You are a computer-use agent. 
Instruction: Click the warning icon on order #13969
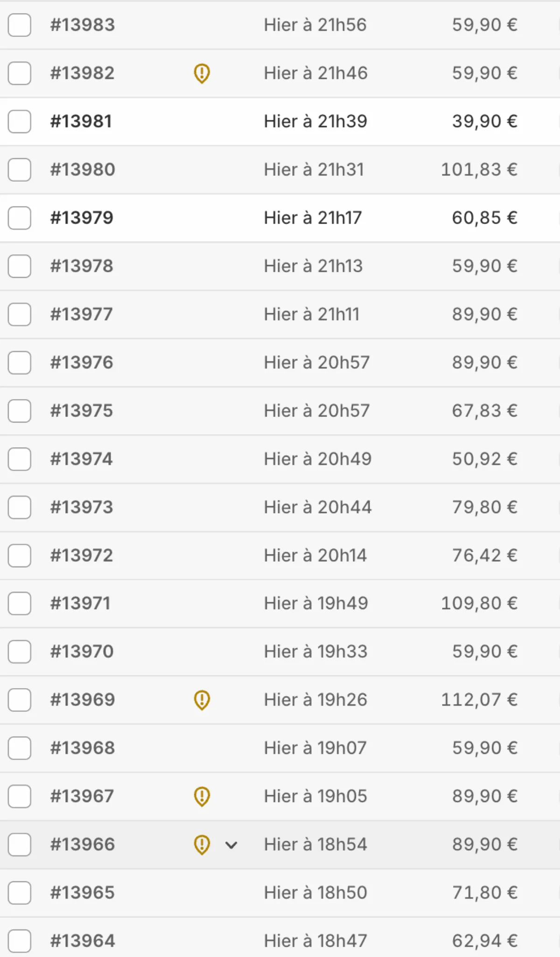point(202,700)
